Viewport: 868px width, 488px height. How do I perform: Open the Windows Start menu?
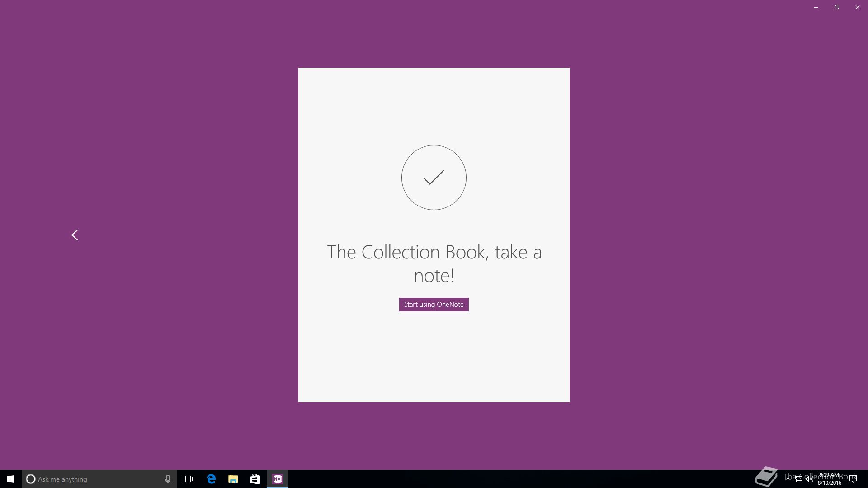[x=11, y=479]
